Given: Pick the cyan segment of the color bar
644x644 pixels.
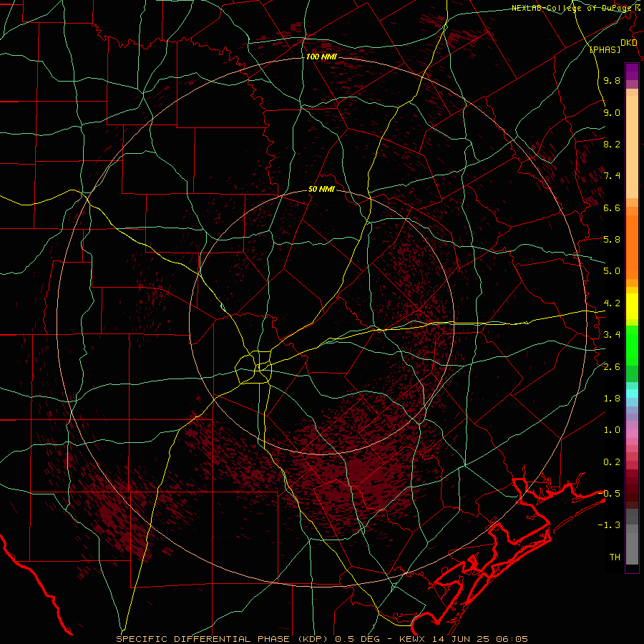Looking at the screenshot, I should tap(632, 394).
